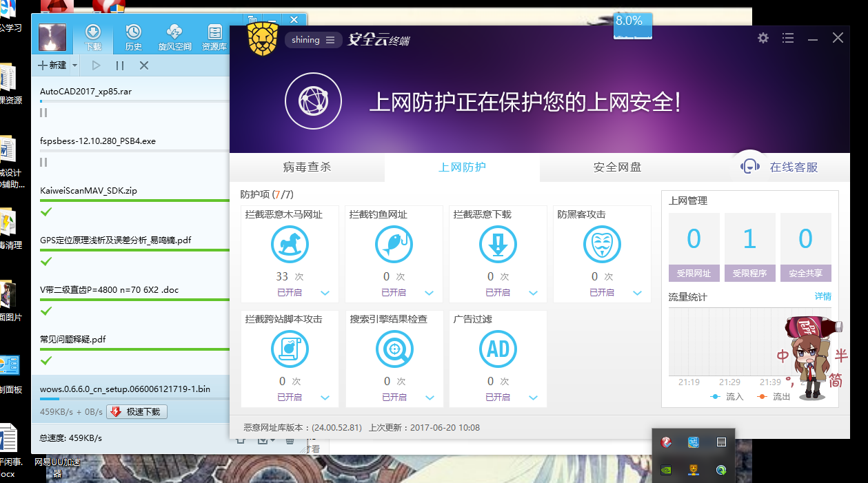Open 旋风空间 tab
Viewport: 868px width, 483px height.
coord(174,38)
